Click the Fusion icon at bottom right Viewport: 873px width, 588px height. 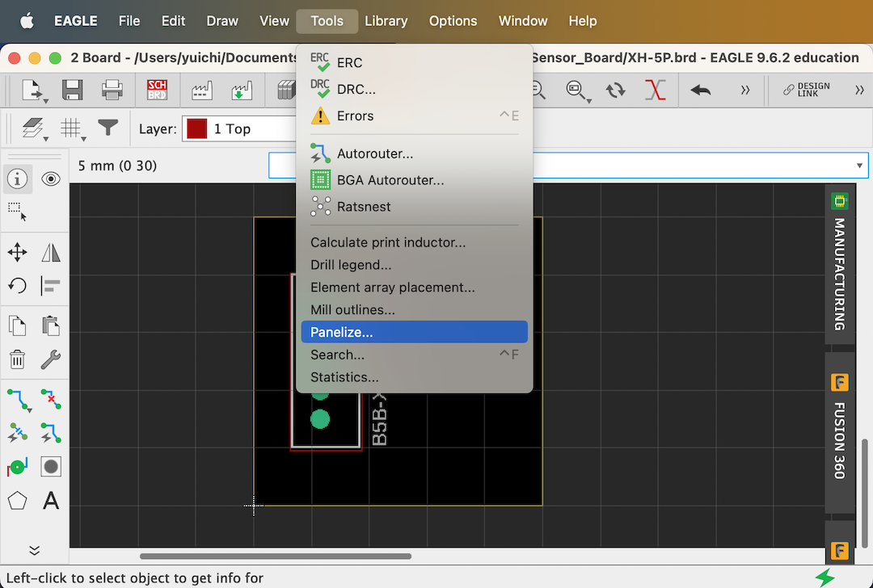(840, 550)
